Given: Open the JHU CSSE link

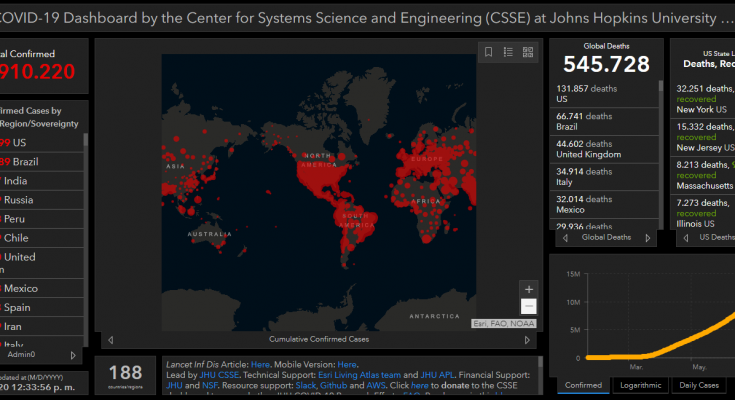Looking at the screenshot, I should tap(219, 375).
